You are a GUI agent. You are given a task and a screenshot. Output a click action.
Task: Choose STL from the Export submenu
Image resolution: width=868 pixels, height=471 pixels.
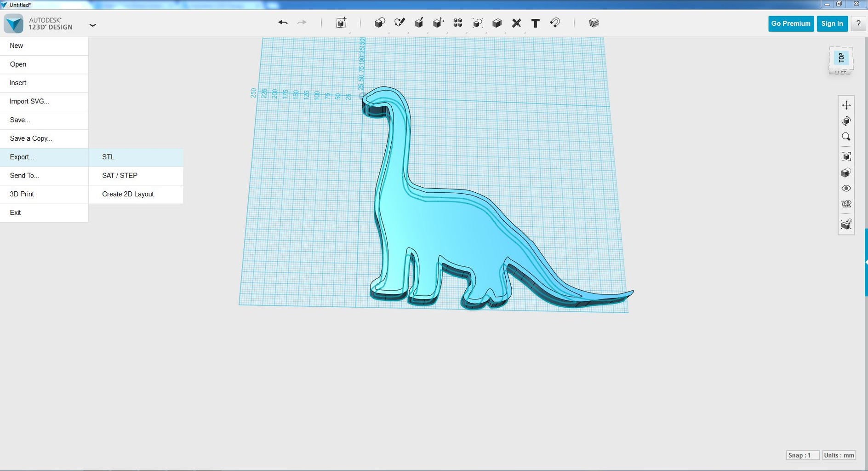(108, 157)
